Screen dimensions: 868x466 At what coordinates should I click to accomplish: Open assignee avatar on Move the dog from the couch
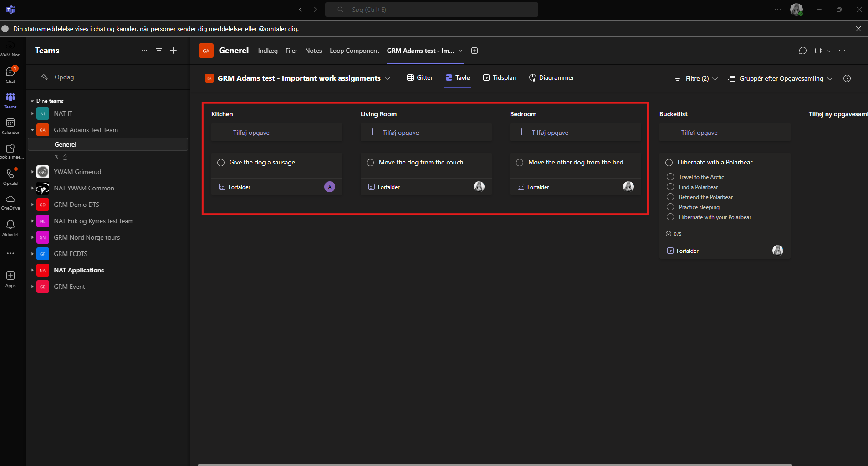[479, 187]
